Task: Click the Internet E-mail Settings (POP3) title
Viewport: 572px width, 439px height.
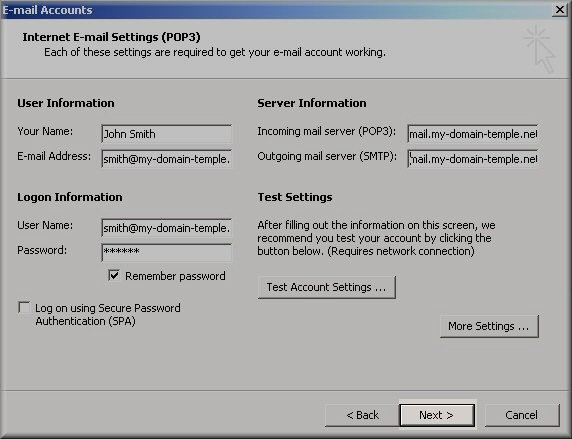Action: pos(111,37)
